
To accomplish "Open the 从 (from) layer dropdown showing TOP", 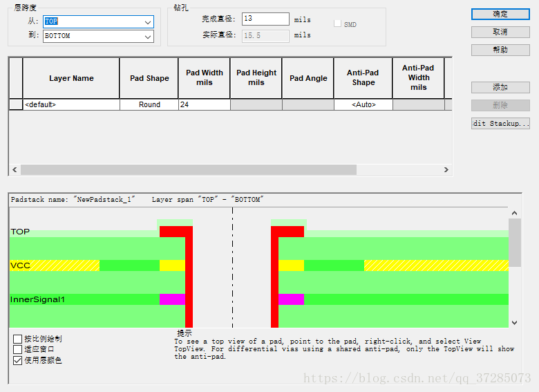I will click(98, 21).
